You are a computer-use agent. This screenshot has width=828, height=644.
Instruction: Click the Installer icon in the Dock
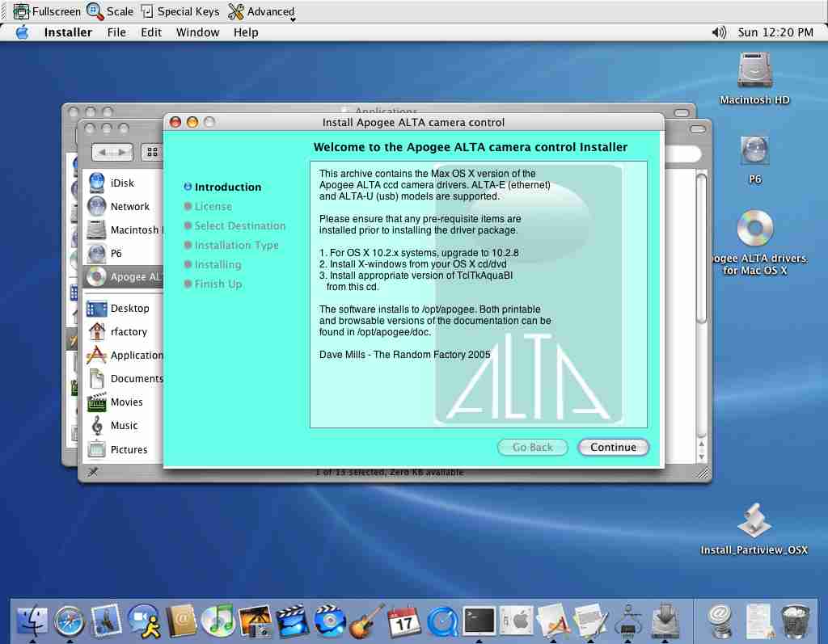pyautogui.click(x=665, y=621)
